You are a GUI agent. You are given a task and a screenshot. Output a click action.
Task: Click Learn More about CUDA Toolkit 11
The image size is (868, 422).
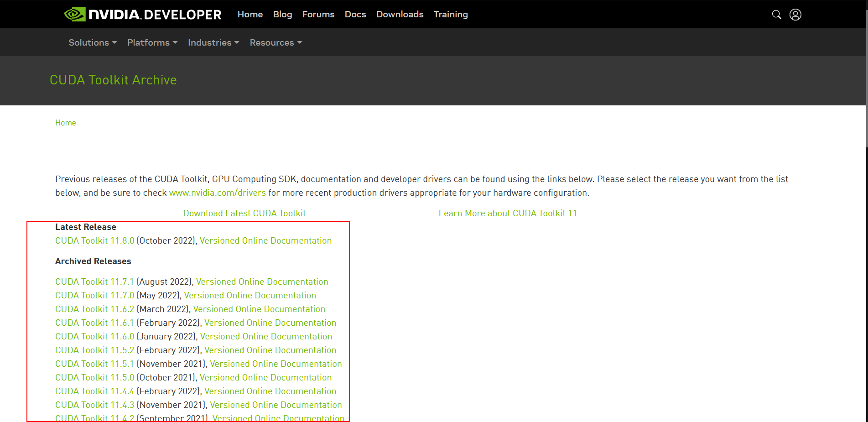[508, 213]
